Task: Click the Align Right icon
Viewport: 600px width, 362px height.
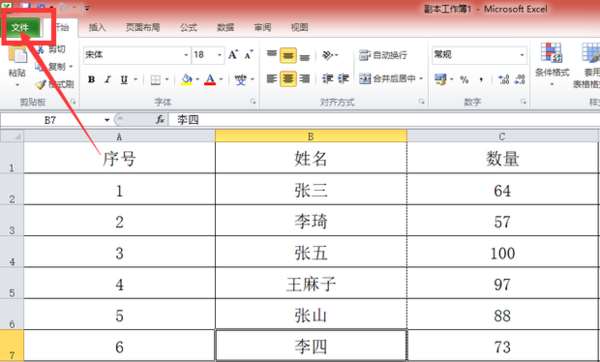Action: coord(305,79)
